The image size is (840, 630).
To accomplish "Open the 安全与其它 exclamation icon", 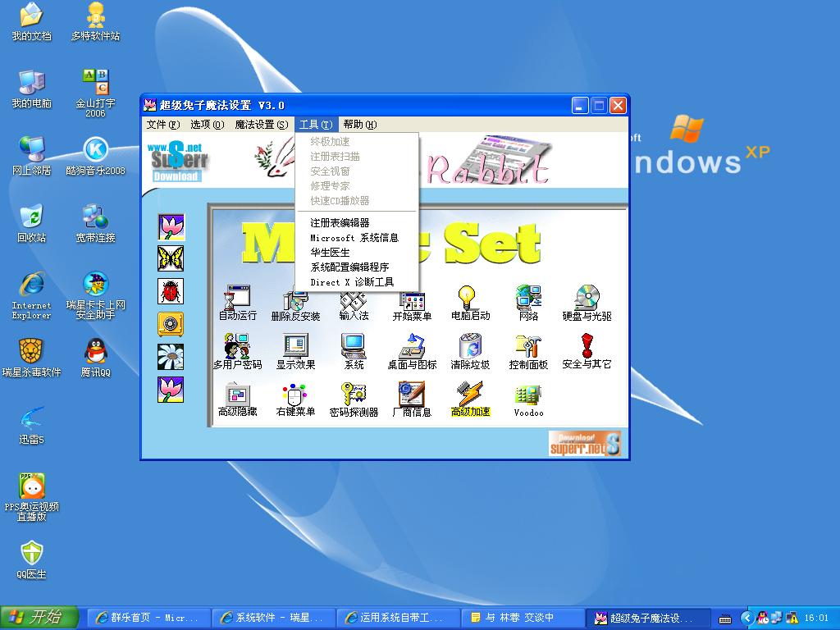I will pos(587,351).
